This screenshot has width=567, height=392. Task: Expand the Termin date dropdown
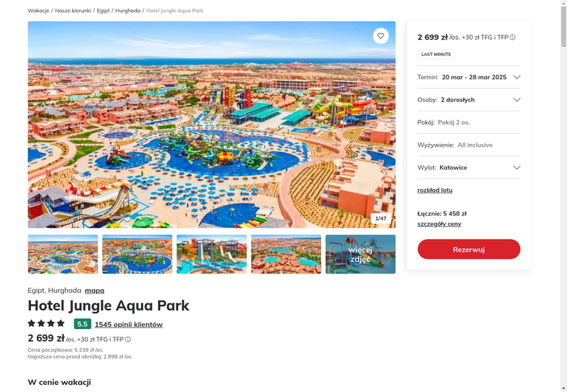468,77
